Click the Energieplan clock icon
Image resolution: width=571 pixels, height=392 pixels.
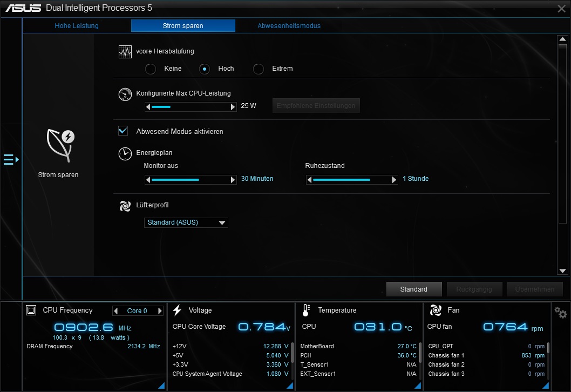click(125, 154)
